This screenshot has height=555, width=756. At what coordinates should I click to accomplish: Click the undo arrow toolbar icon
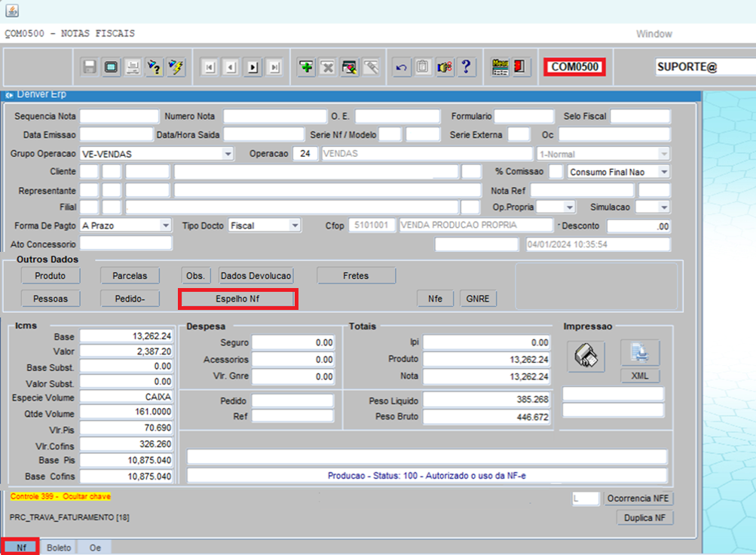click(402, 67)
